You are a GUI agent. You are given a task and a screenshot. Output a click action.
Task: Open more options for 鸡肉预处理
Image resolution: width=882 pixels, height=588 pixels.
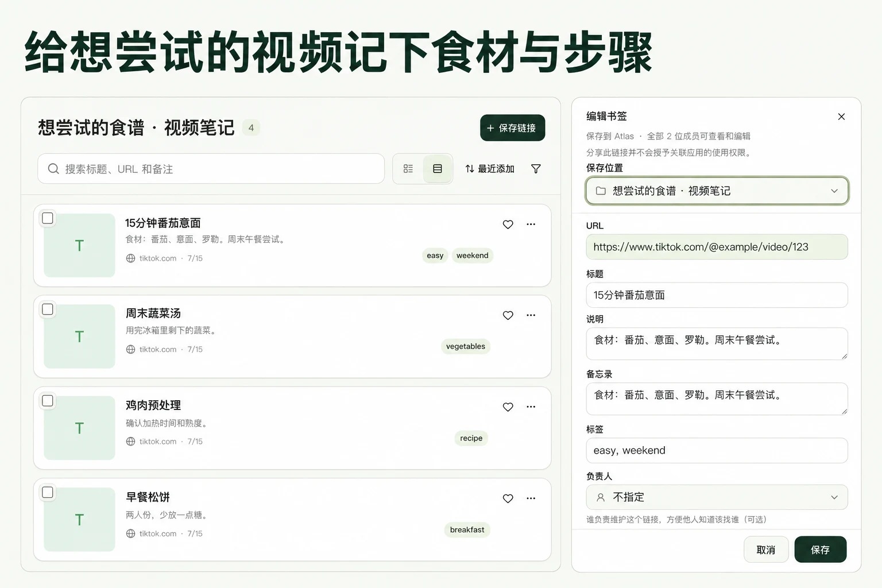point(531,407)
